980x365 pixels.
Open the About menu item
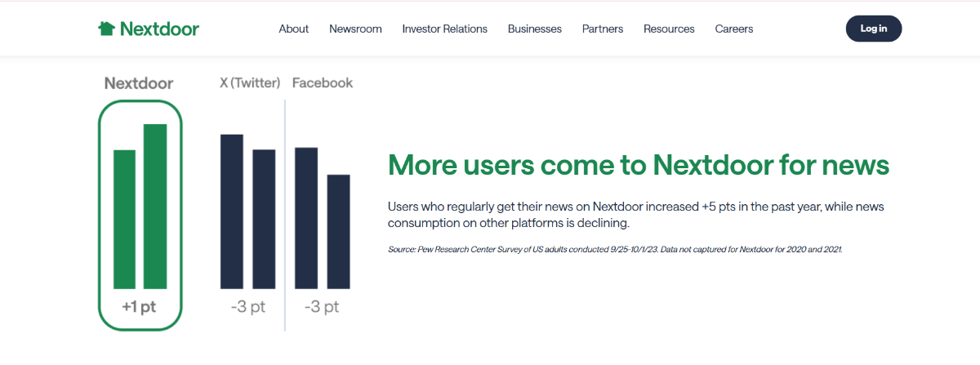point(294,29)
